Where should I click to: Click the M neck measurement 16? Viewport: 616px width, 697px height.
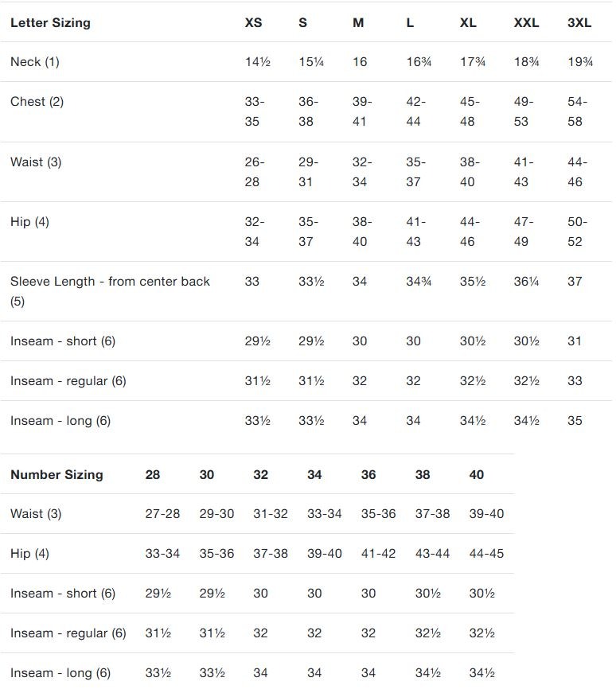click(x=360, y=62)
